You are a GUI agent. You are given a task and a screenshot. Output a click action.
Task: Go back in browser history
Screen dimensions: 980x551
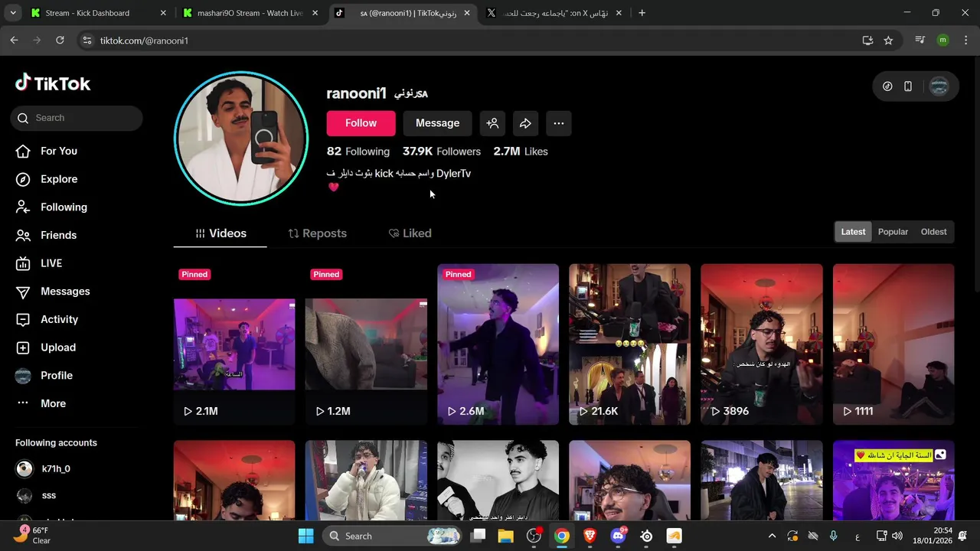tap(14, 41)
